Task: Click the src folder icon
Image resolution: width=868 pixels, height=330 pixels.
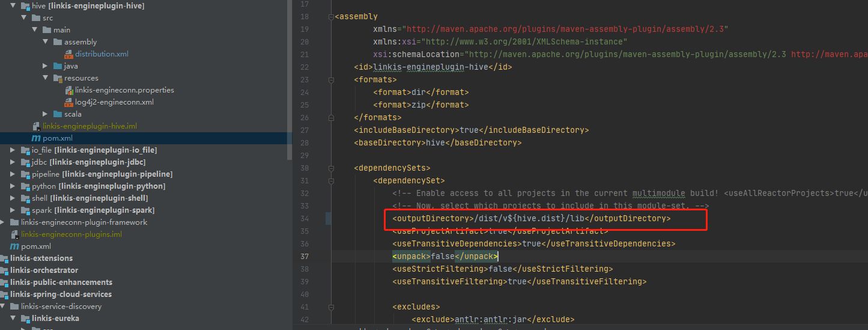Action: pyautogui.click(x=35, y=17)
